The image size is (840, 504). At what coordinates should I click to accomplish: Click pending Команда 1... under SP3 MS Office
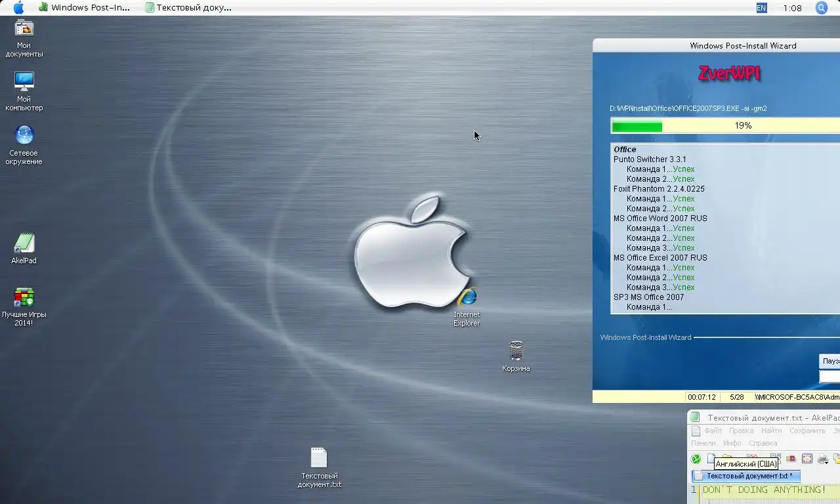(649, 307)
